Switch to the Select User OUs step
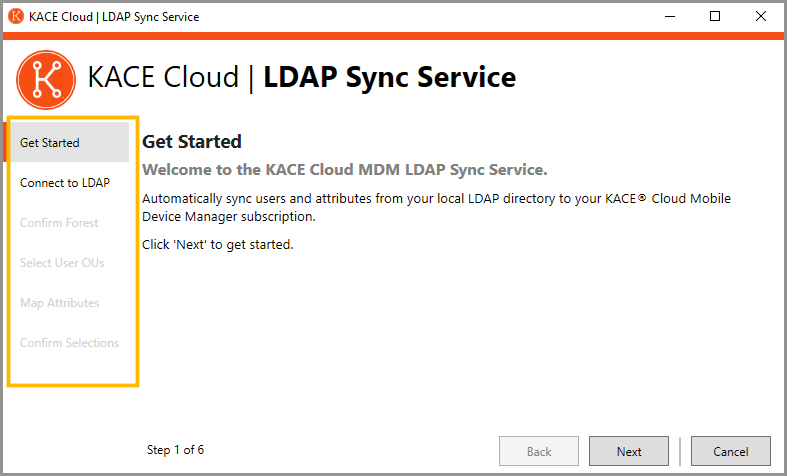The height and width of the screenshot is (476, 787). (62, 263)
